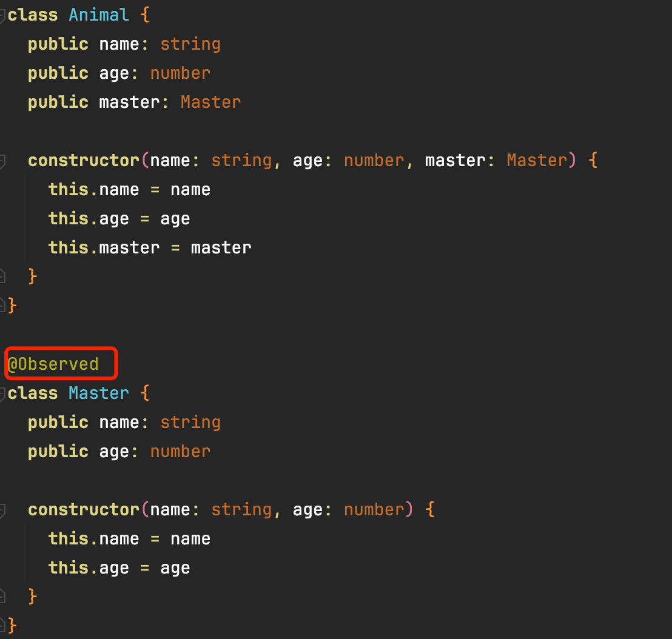Click the @Observed decorator
The height and width of the screenshot is (639, 672).
pyautogui.click(x=53, y=364)
